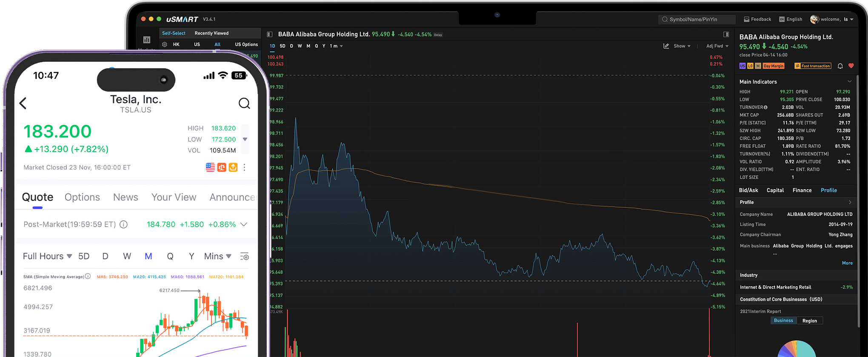Click the Markets bar chart sidebar icon
Screen dimensions: 868x357
(147, 40)
